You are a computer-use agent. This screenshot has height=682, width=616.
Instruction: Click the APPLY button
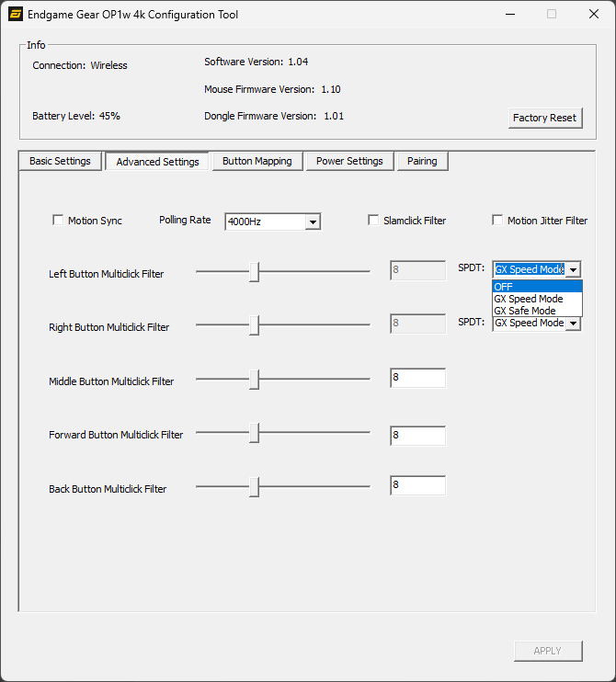pos(548,651)
